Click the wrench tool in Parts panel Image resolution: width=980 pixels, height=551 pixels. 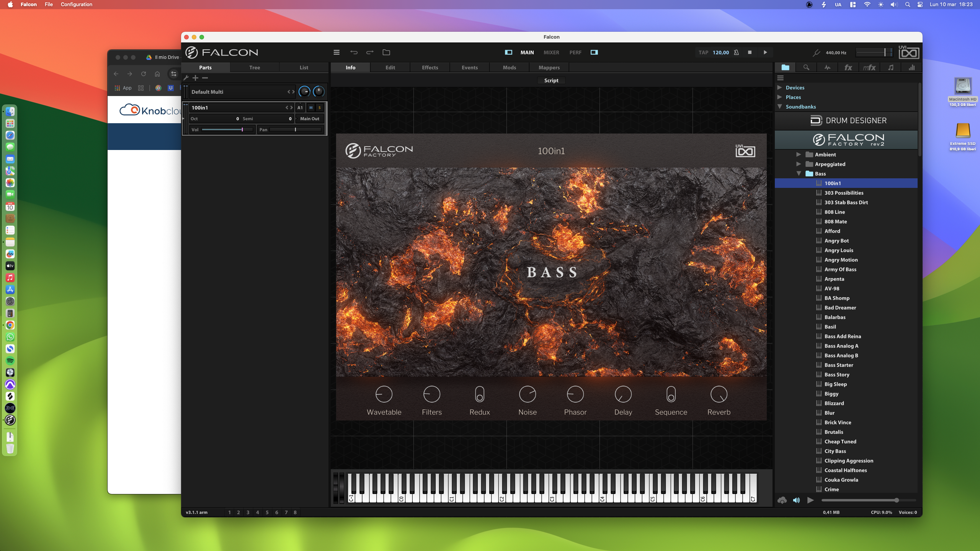pyautogui.click(x=186, y=78)
